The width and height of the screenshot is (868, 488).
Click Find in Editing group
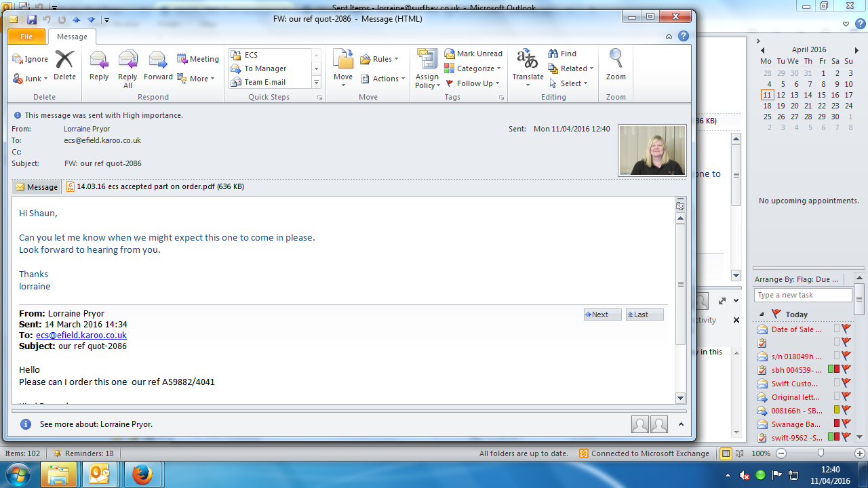click(x=562, y=54)
